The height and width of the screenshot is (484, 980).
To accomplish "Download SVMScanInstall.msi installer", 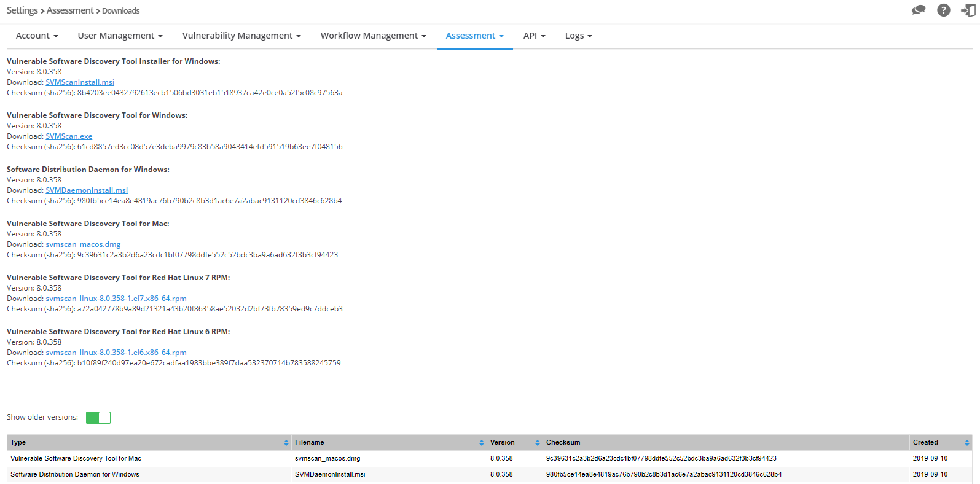I will click(x=80, y=82).
